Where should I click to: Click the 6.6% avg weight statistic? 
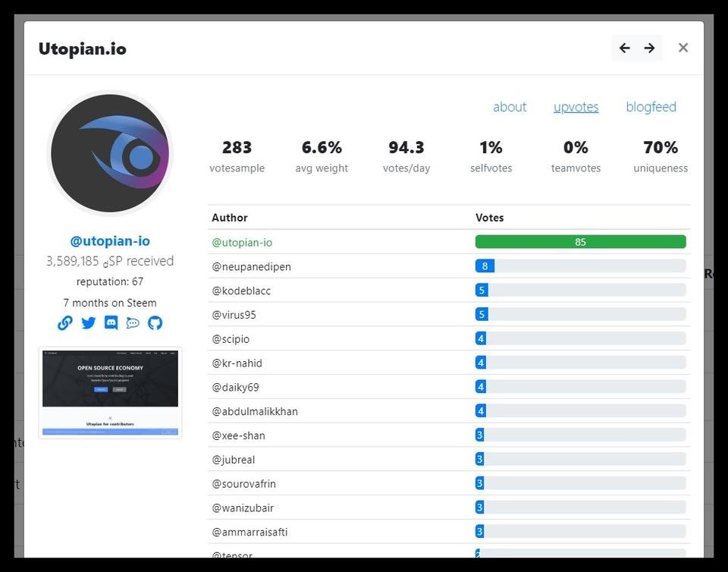coord(322,156)
